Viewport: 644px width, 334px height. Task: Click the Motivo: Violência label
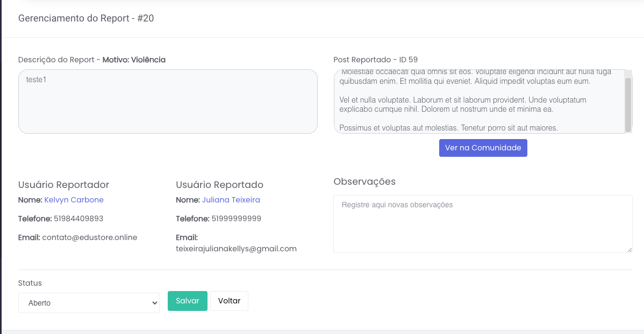click(134, 60)
